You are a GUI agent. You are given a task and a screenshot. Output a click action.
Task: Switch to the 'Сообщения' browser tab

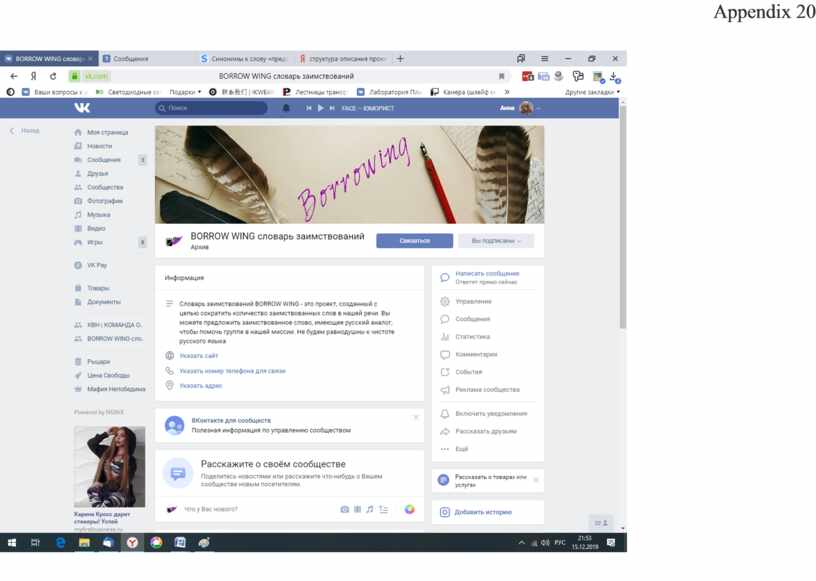click(x=131, y=59)
